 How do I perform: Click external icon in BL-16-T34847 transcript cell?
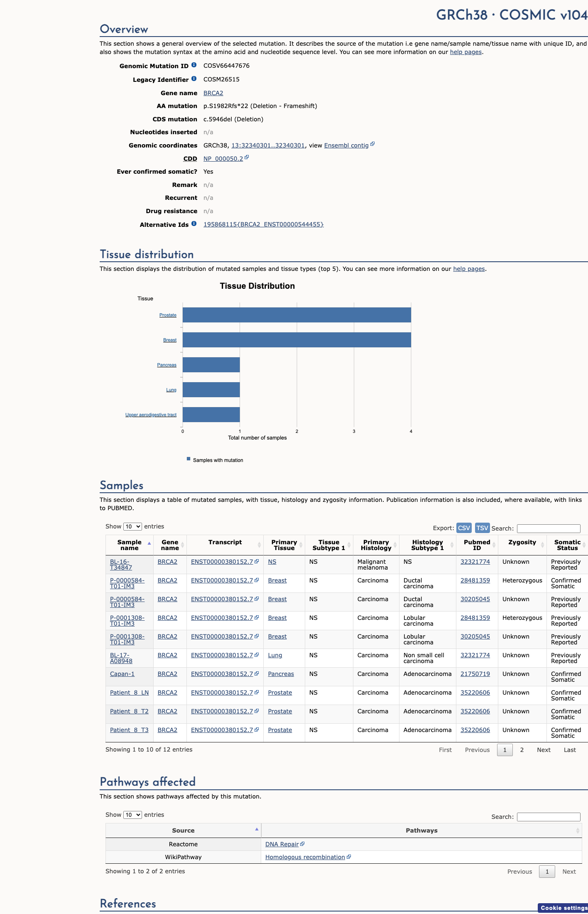coord(257,561)
